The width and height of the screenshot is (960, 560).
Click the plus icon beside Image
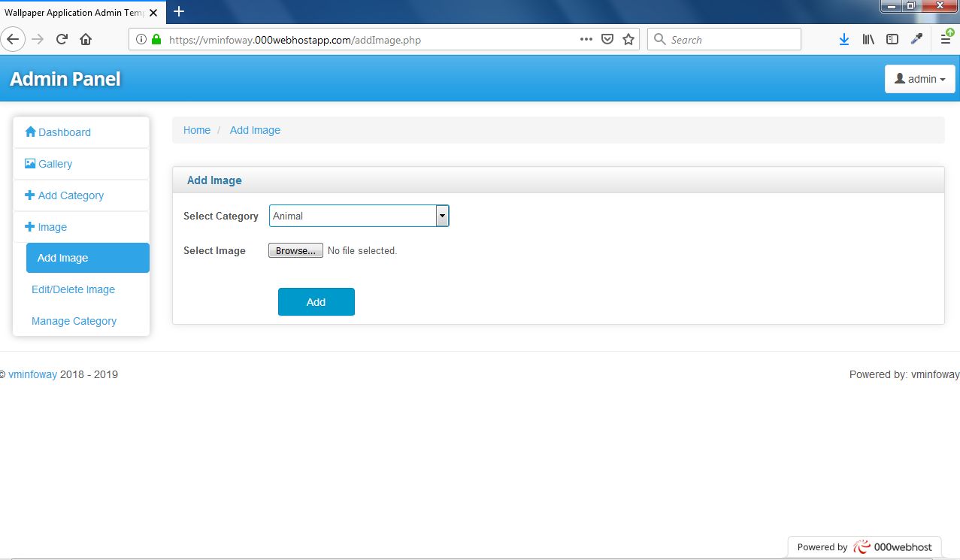click(30, 226)
